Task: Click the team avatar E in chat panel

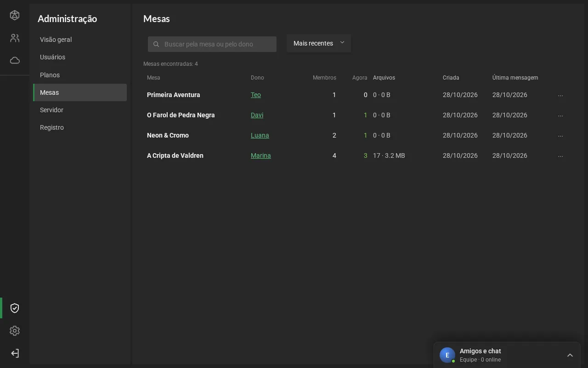Action: 447,355
